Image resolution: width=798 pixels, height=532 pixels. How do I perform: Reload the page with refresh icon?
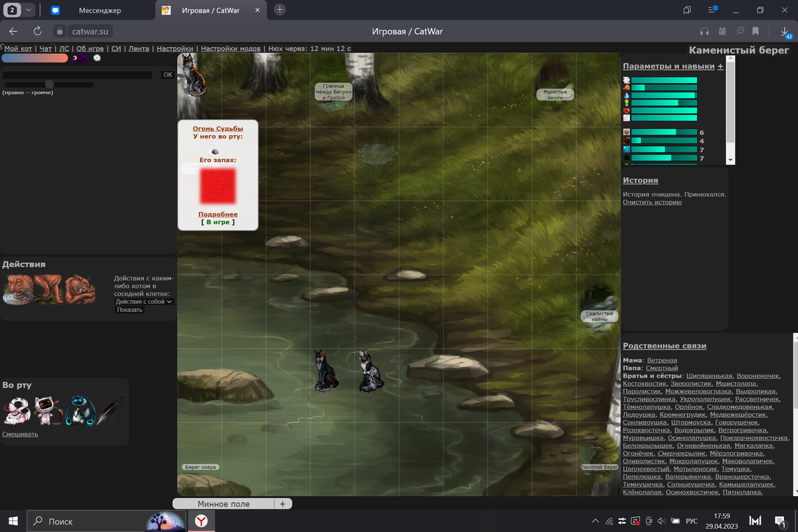click(37, 31)
